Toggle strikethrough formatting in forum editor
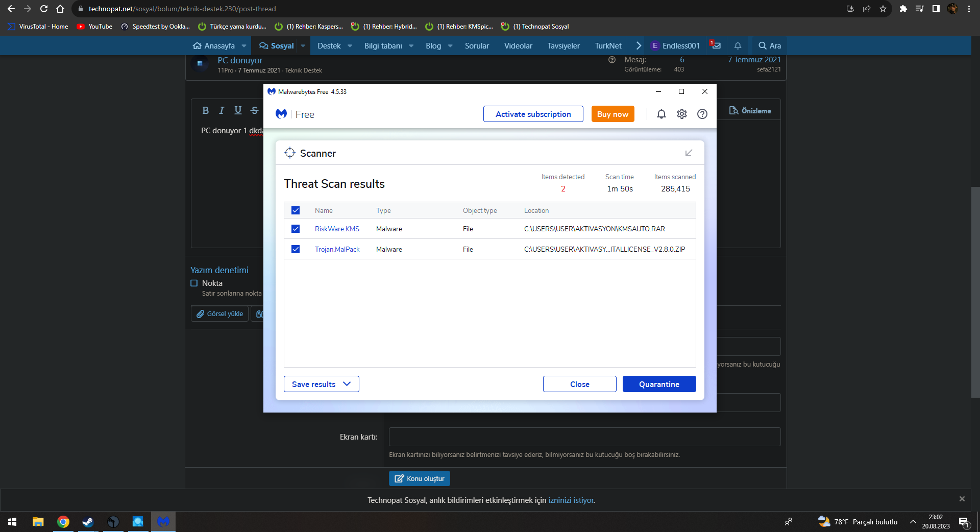This screenshot has width=980, height=532. pos(254,110)
